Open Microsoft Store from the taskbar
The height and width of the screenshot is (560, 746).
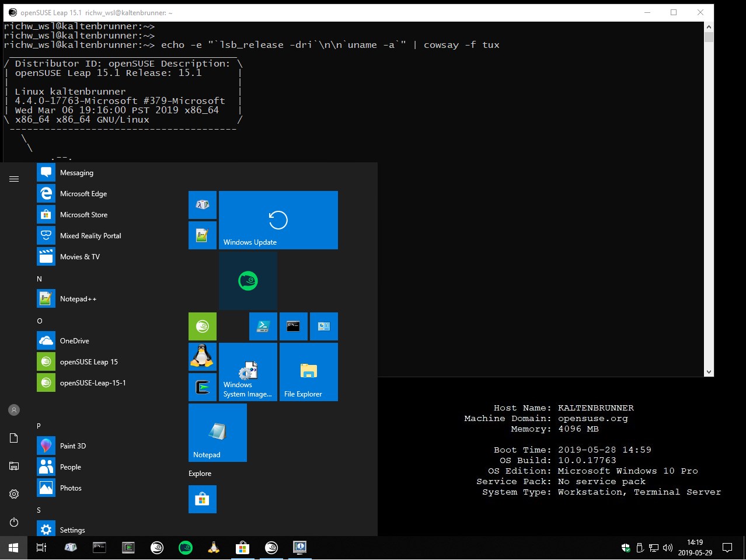pos(242,548)
